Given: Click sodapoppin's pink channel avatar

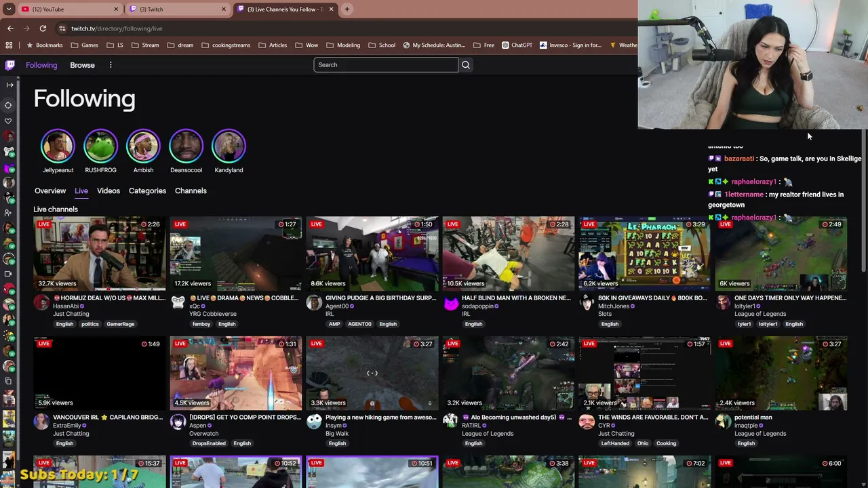Looking at the screenshot, I should click(450, 302).
